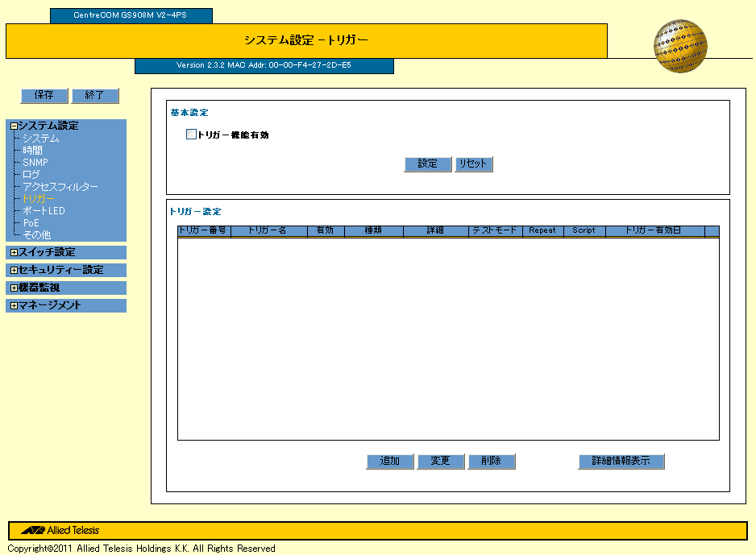Viewport: 756px width, 555px height.
Task: Expand the マネージメント section
Action: click(x=14, y=306)
